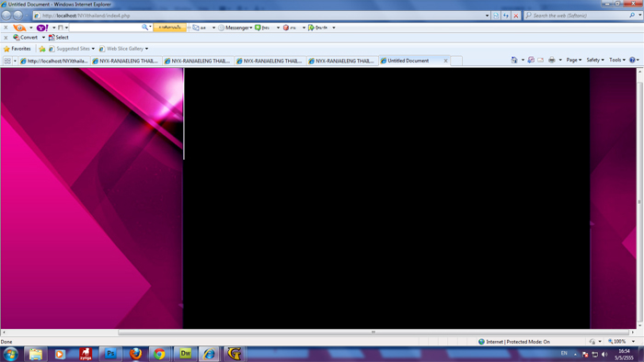This screenshot has height=362, width=644.
Task: Click the browser Back button
Action: pyautogui.click(x=6, y=16)
